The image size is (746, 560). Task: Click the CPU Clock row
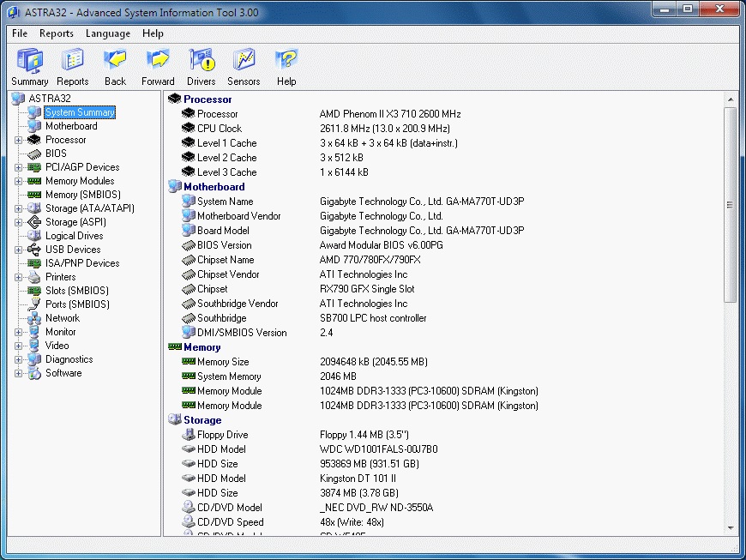pos(220,129)
